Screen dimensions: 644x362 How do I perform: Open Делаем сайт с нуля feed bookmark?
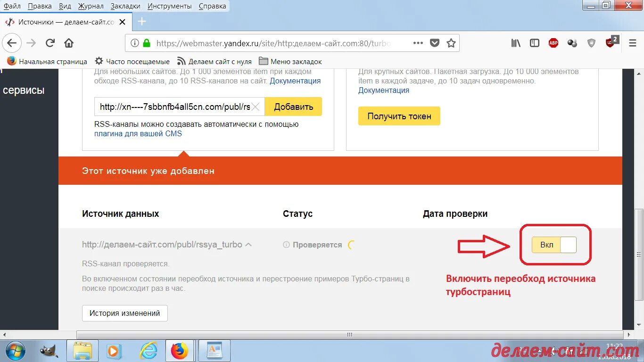point(215,61)
